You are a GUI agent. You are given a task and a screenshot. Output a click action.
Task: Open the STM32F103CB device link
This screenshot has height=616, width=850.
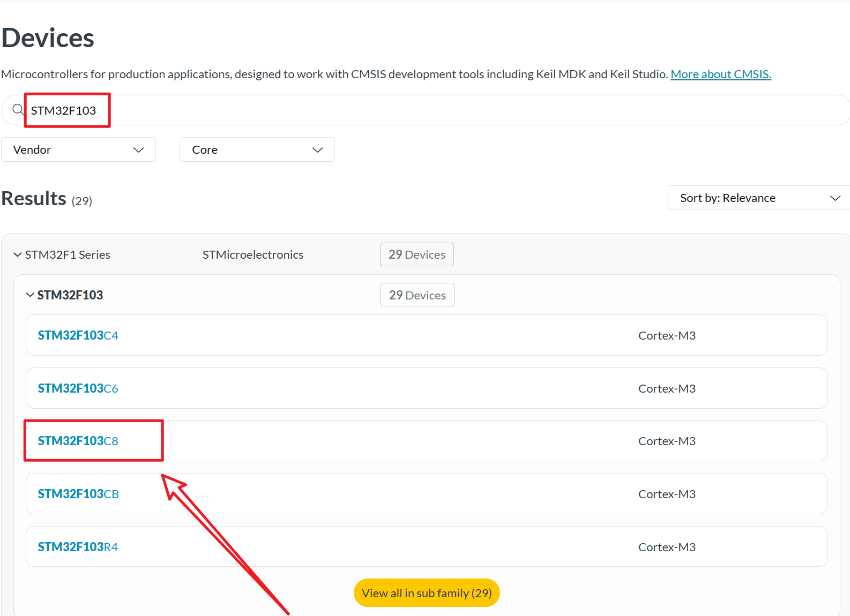point(78,494)
